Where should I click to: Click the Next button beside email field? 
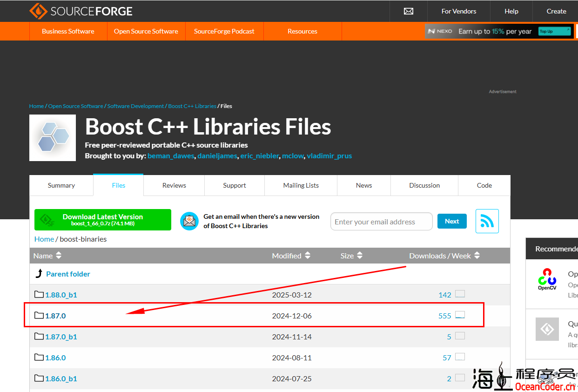coord(452,221)
